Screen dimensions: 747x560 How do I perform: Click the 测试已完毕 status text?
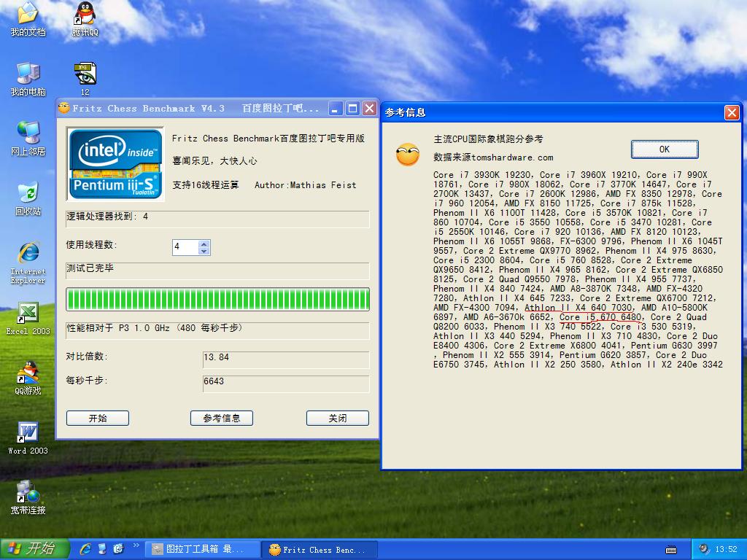[x=90, y=268]
